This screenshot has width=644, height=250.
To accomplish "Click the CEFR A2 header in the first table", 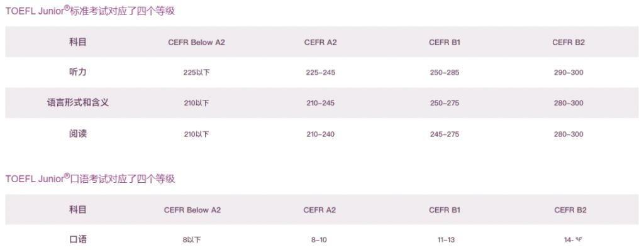I will click(x=320, y=42).
